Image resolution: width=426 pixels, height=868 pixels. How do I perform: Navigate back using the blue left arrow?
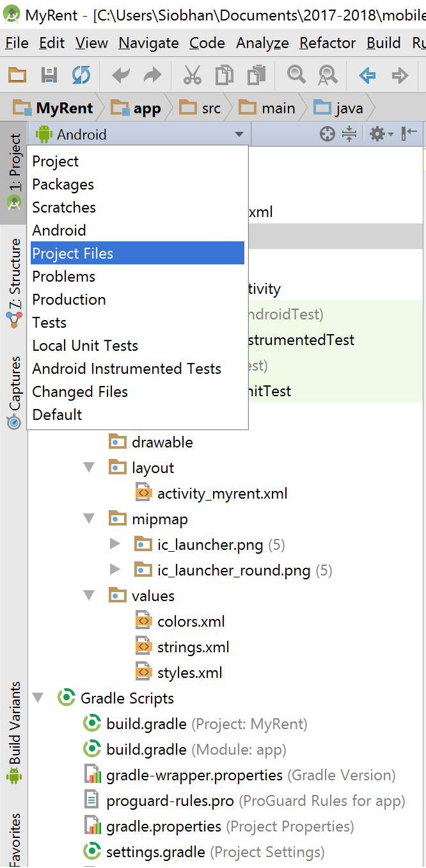pos(367,75)
